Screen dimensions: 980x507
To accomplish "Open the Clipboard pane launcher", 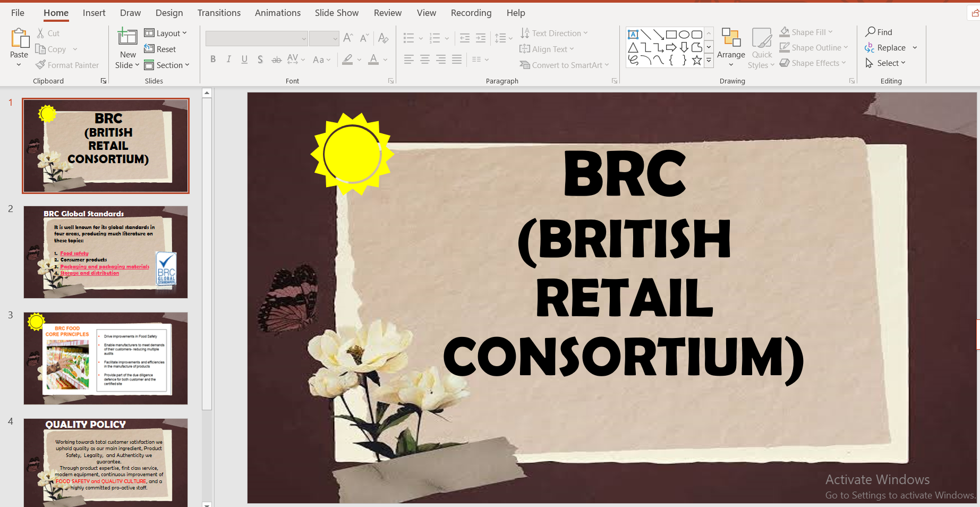I will point(104,81).
